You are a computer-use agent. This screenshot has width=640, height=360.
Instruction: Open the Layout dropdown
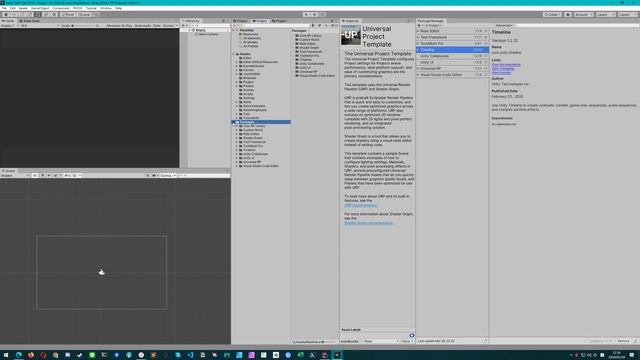point(627,15)
